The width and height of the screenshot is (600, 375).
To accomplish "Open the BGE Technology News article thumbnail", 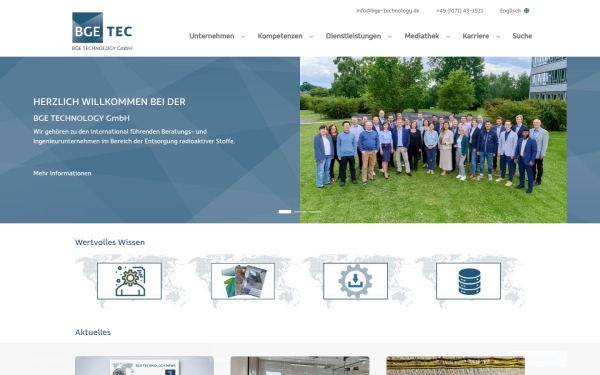I will click(x=144, y=366).
